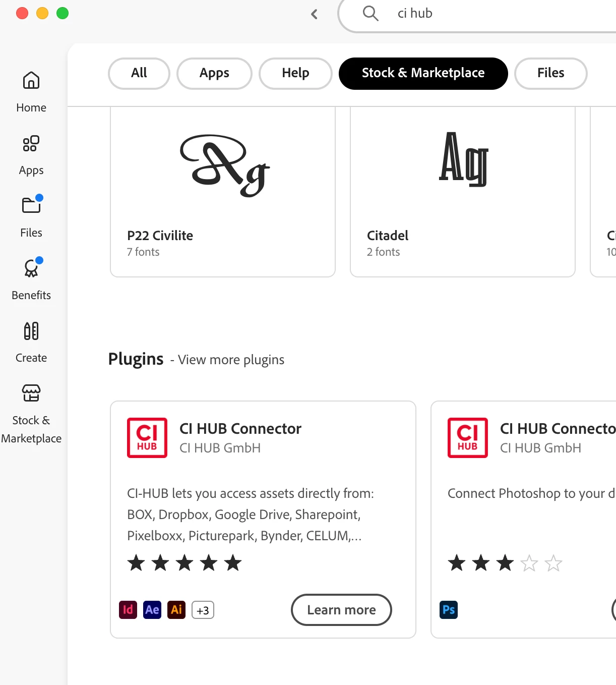Open View more plugins link
Viewport: 616px width, 685px height.
(231, 360)
